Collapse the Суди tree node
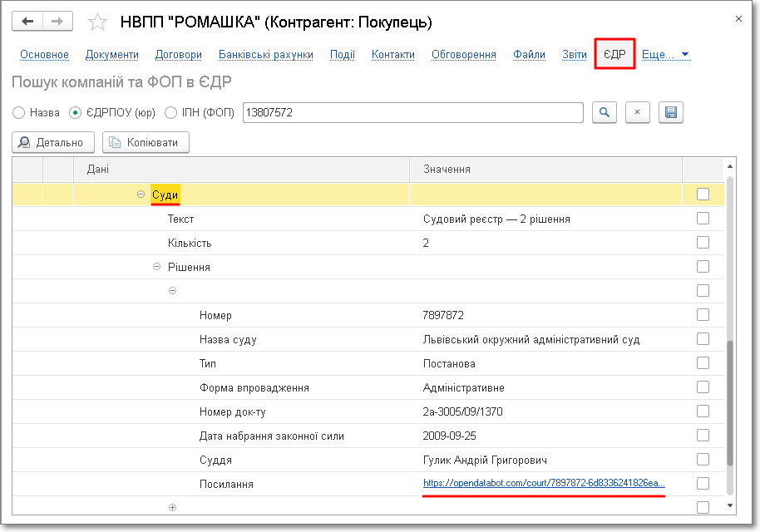This screenshot has height=532, width=760. click(x=141, y=195)
